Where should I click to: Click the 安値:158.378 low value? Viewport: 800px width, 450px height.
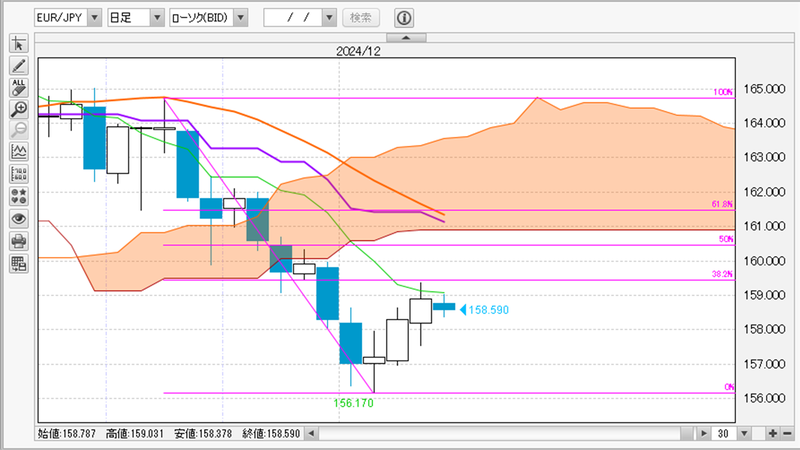coord(203,434)
